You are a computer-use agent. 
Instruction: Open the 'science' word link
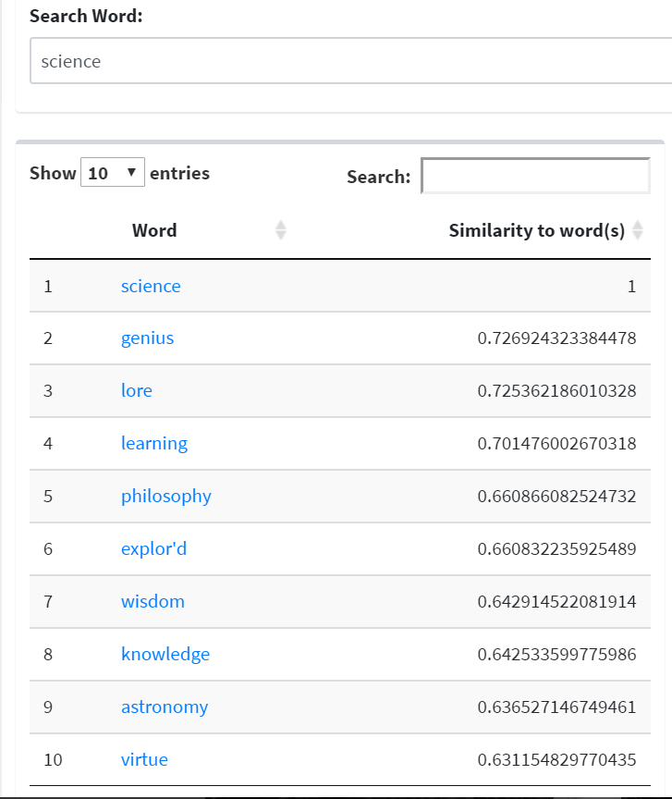click(151, 286)
